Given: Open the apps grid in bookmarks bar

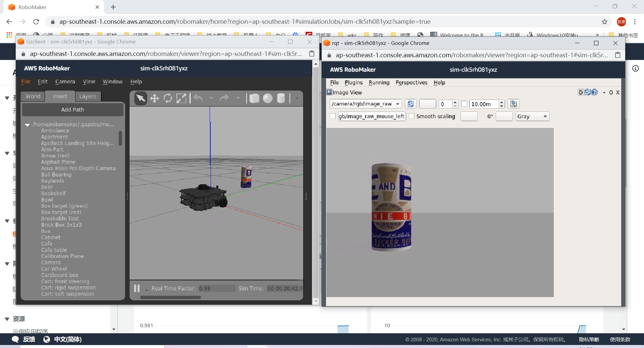Looking at the screenshot, I should pyautogui.click(x=9, y=35).
